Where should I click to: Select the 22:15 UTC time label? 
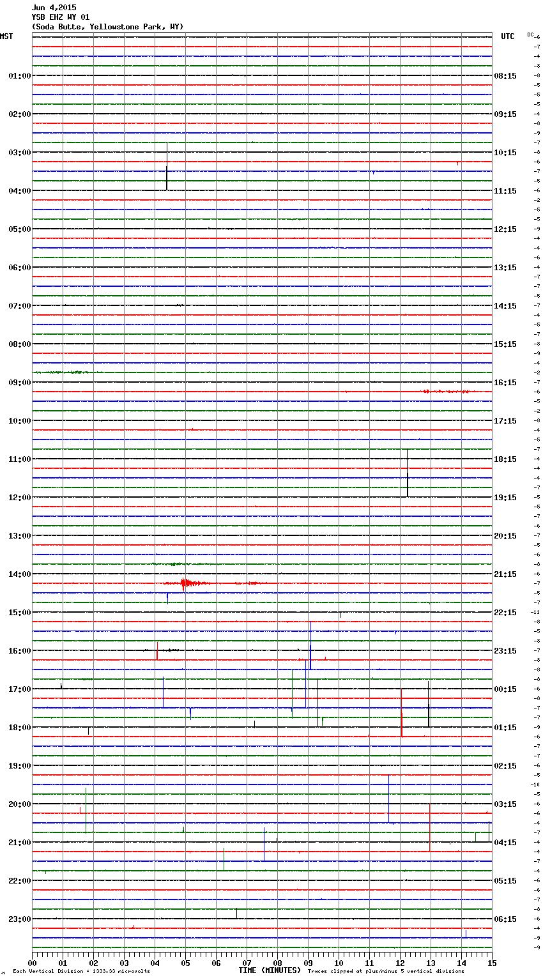coord(505,613)
